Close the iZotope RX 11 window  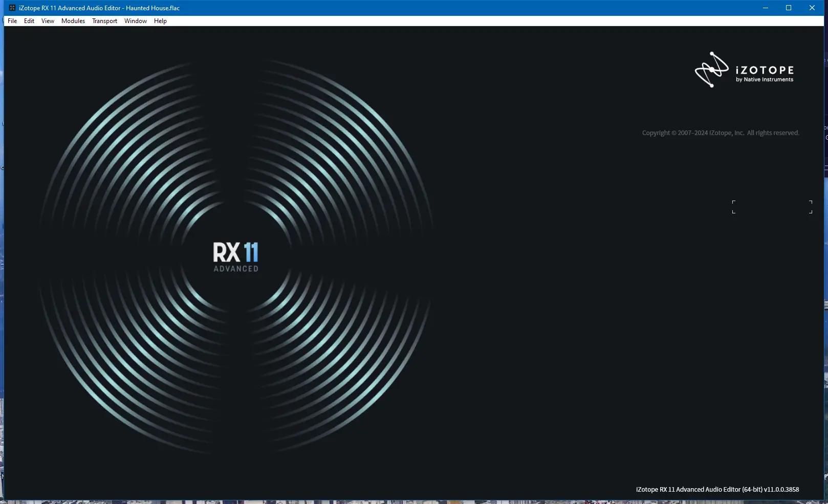click(812, 8)
